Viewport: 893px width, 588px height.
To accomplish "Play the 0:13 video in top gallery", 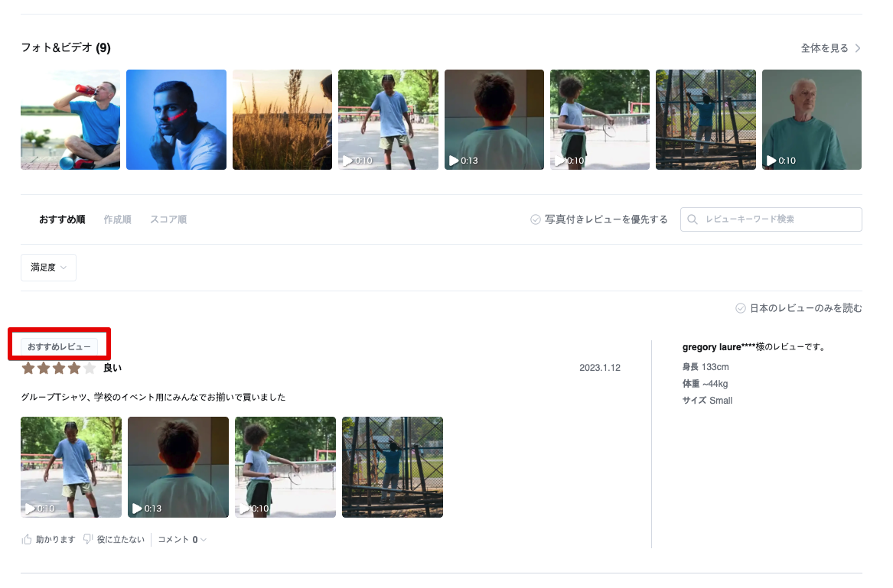I will (494, 119).
